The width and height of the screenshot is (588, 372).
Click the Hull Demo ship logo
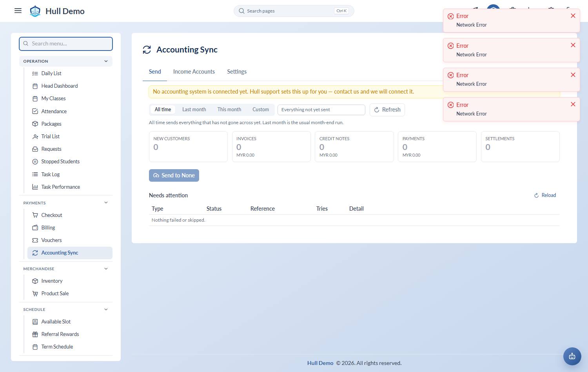[35, 11]
